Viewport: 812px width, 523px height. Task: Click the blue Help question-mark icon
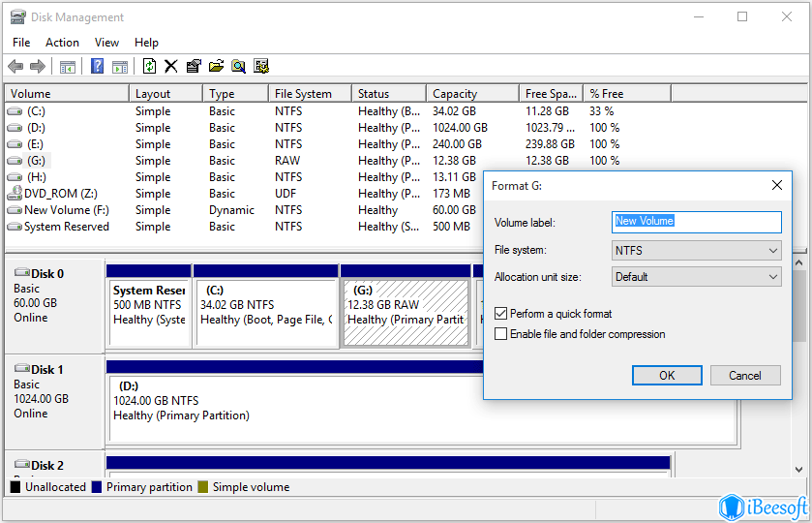click(x=97, y=66)
